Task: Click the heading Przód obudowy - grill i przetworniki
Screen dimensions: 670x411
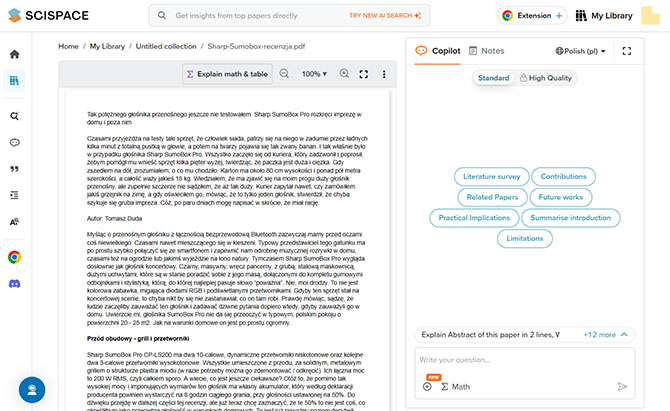Action: coord(138,338)
